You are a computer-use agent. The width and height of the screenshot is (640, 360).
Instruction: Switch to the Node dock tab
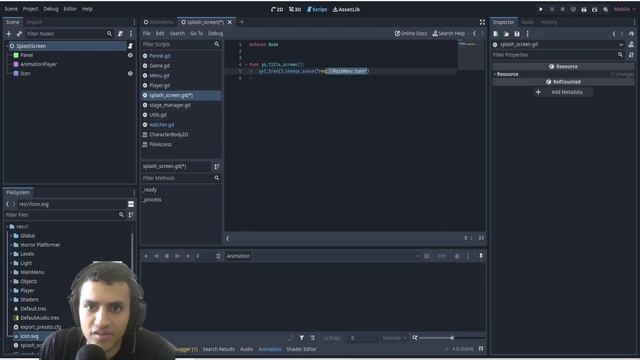527,22
